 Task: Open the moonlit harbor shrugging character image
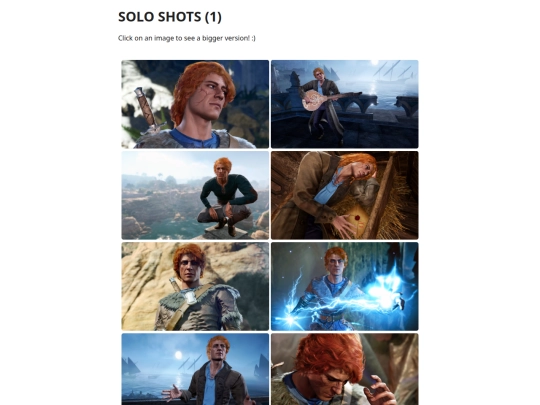(x=195, y=369)
